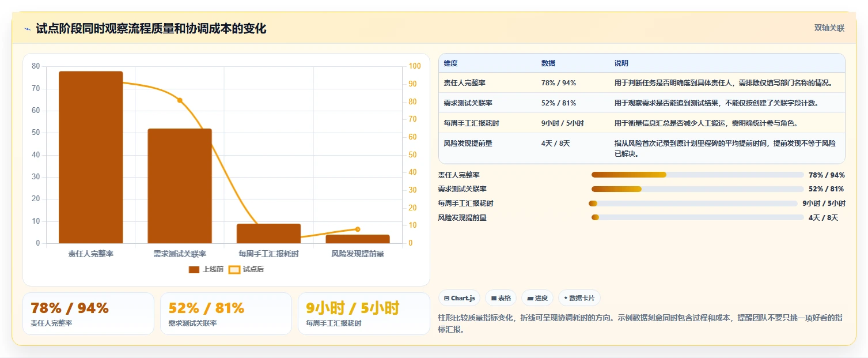Click the 责任人完整率 bar in chart

pos(90,157)
